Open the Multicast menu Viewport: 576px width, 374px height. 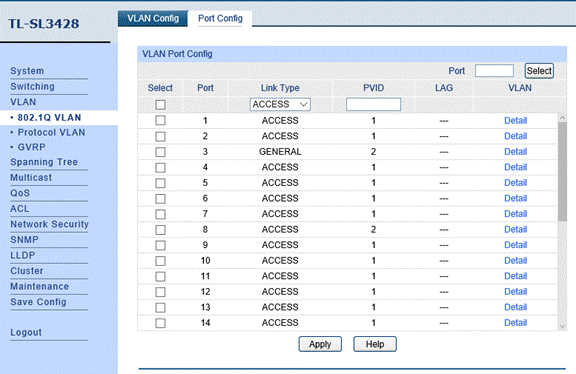(31, 177)
